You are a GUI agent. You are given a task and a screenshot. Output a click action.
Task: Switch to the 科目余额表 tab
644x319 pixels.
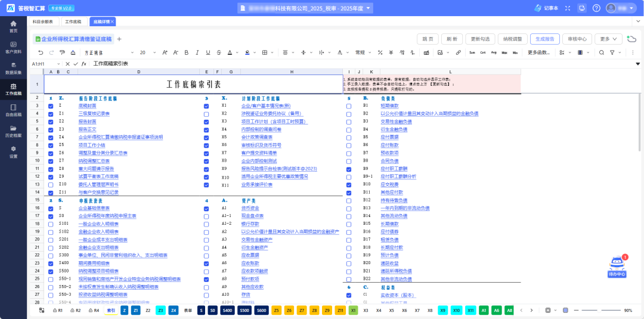click(42, 21)
